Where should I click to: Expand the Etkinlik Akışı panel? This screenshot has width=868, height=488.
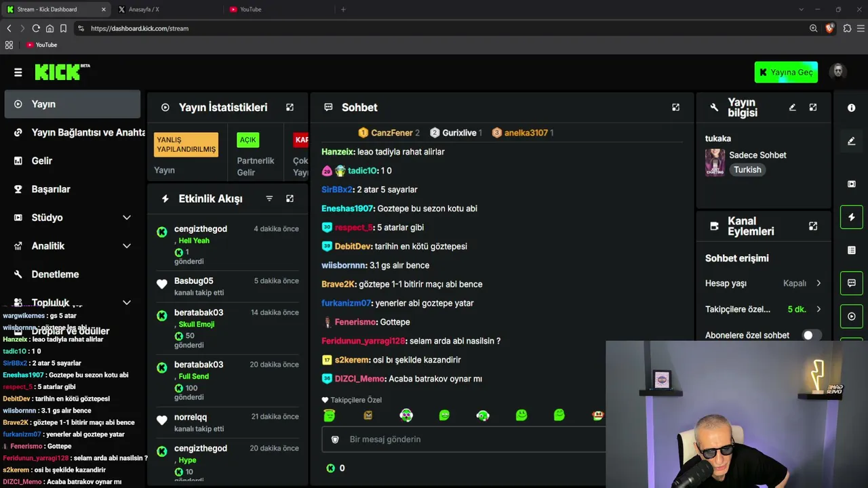click(290, 199)
